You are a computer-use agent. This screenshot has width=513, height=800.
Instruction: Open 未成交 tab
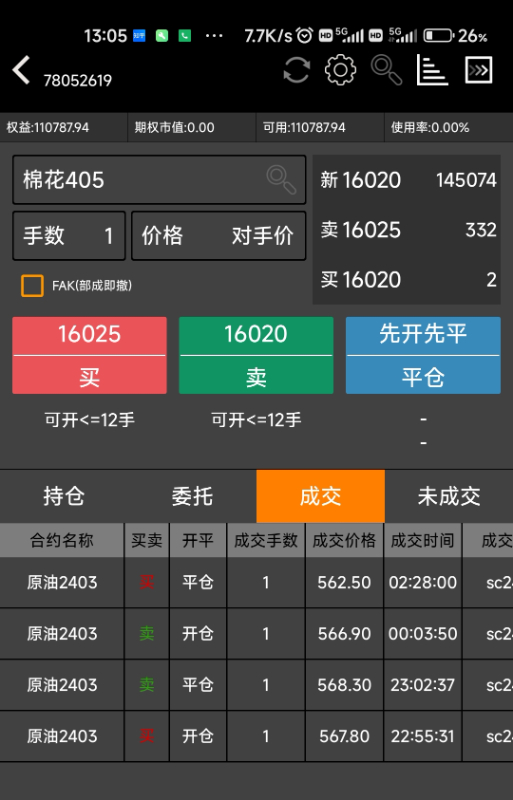449,496
